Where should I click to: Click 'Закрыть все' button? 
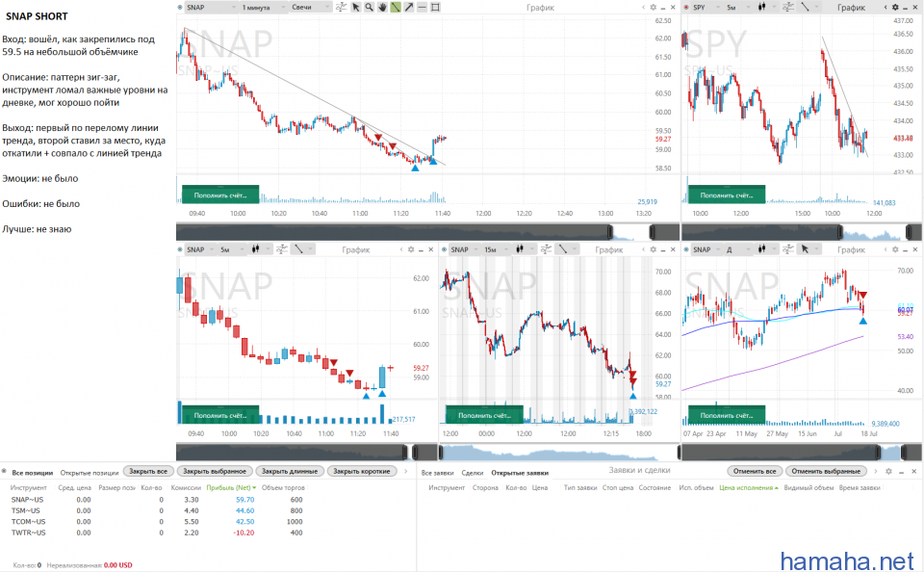(148, 471)
